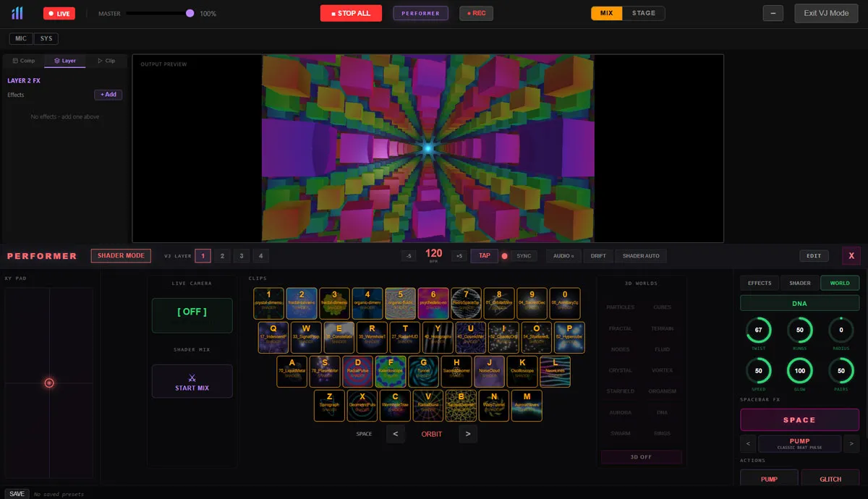Launch the Tunnel clip on key G
The image size is (868, 499).
(423, 371)
